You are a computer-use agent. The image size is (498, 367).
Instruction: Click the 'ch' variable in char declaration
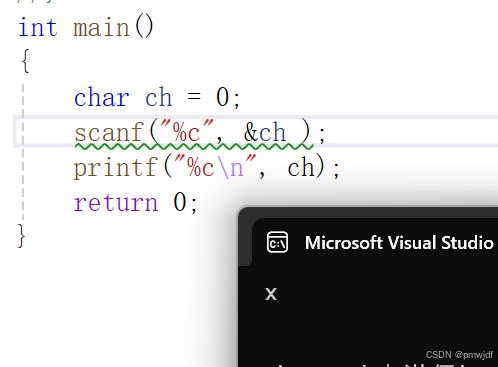pyautogui.click(x=159, y=97)
